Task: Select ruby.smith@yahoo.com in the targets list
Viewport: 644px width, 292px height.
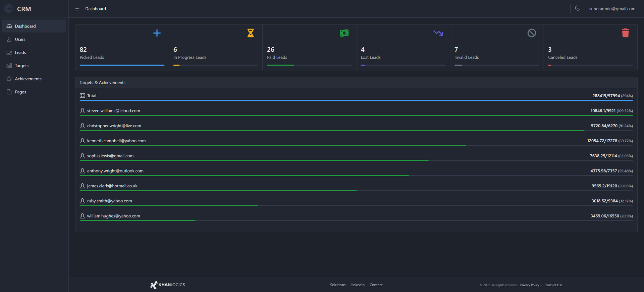Action: click(x=110, y=201)
